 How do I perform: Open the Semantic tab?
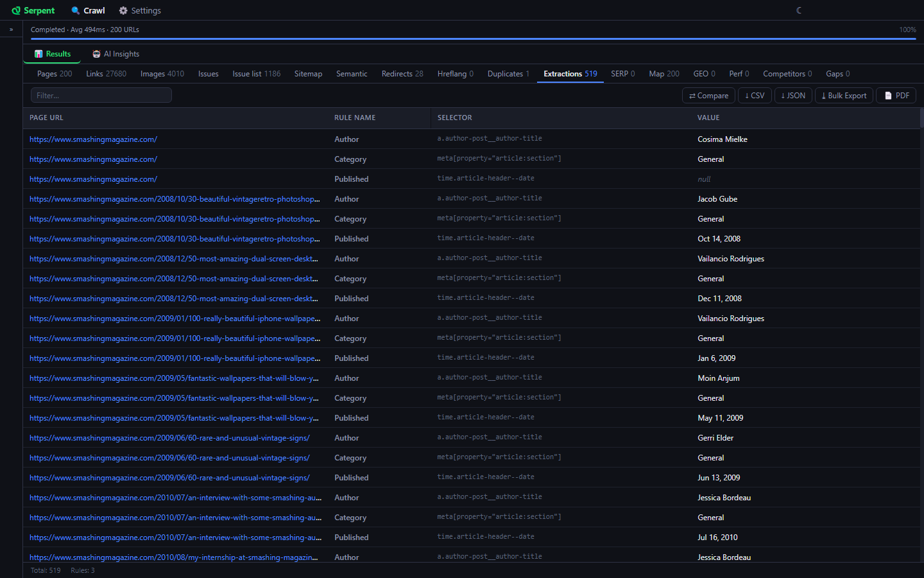(x=352, y=74)
